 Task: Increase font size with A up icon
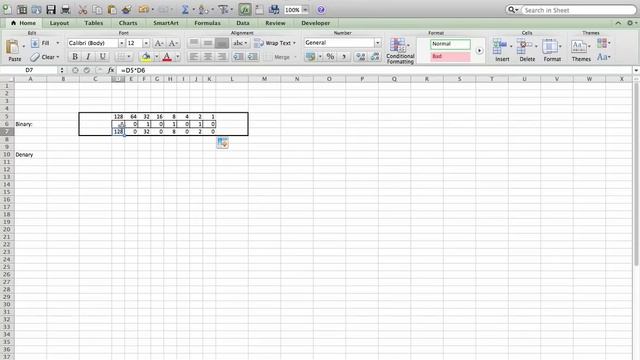159,43
